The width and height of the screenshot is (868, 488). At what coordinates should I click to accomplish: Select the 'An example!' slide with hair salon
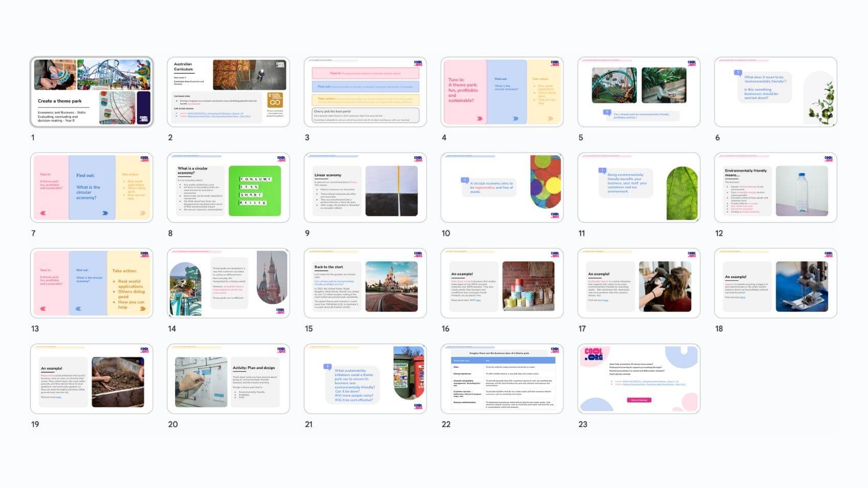(639, 283)
